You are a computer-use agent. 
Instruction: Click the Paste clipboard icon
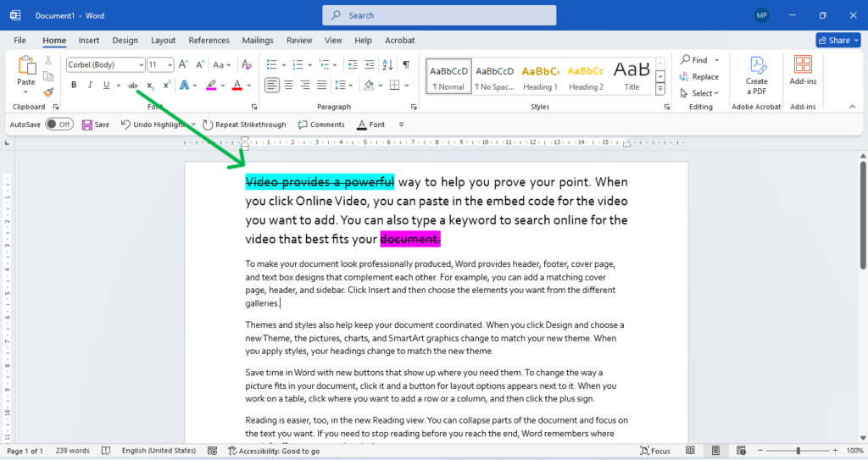coord(26,65)
